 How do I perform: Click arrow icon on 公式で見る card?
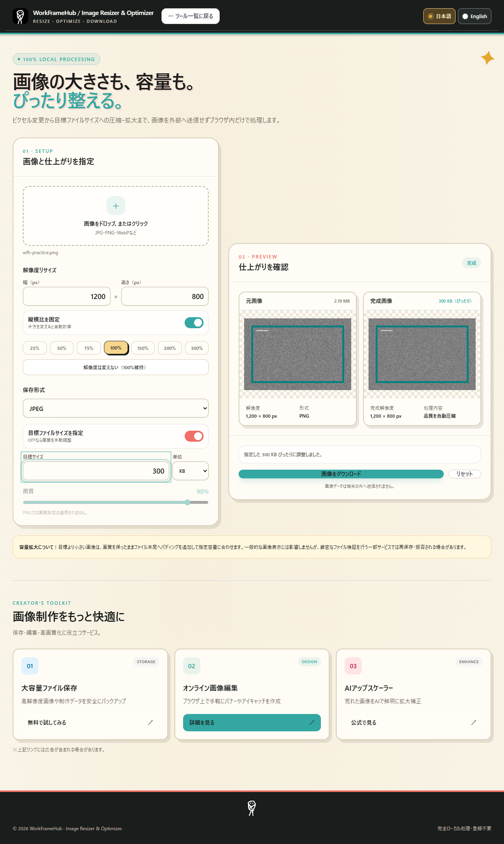click(474, 722)
